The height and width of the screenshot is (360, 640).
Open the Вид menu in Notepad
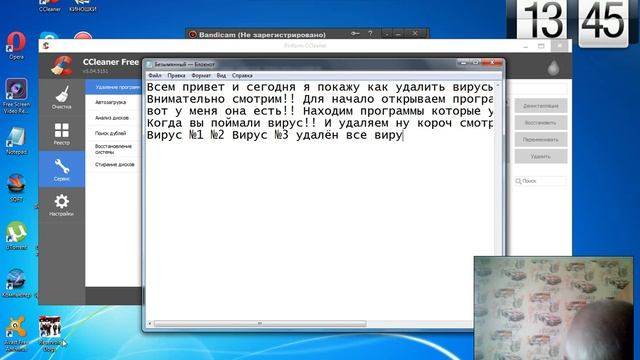tap(221, 76)
